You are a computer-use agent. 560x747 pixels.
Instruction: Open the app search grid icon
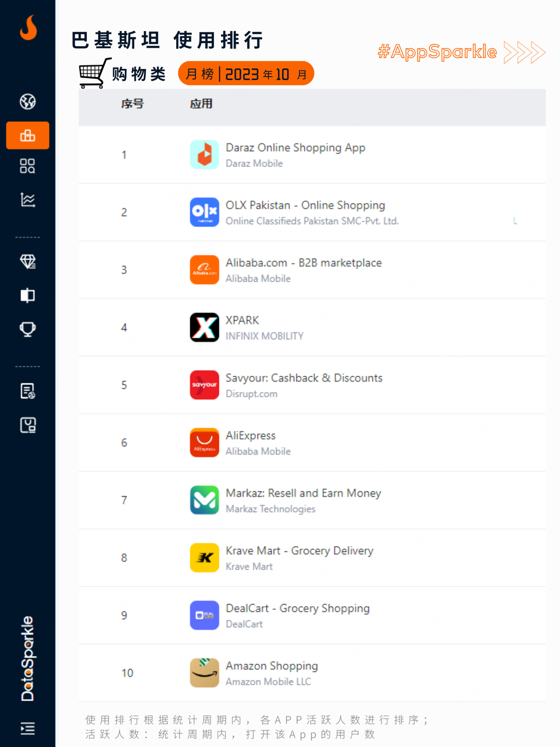(x=27, y=166)
